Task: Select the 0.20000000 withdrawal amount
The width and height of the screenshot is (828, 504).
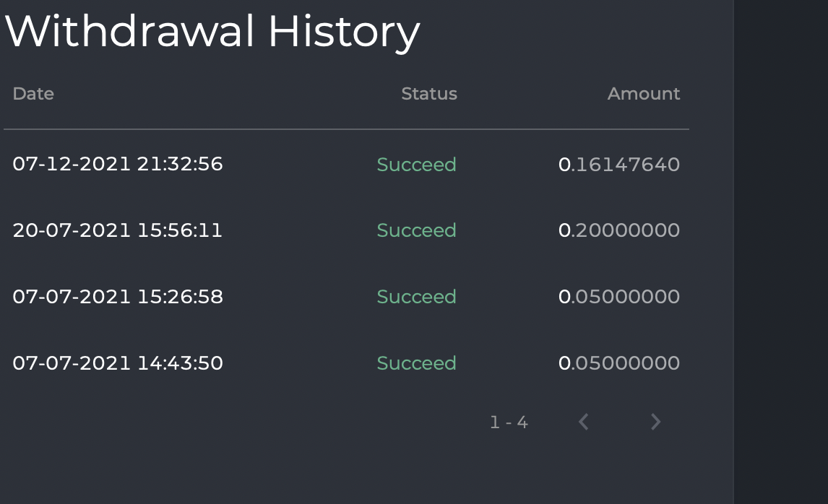Action: pyautogui.click(x=619, y=230)
